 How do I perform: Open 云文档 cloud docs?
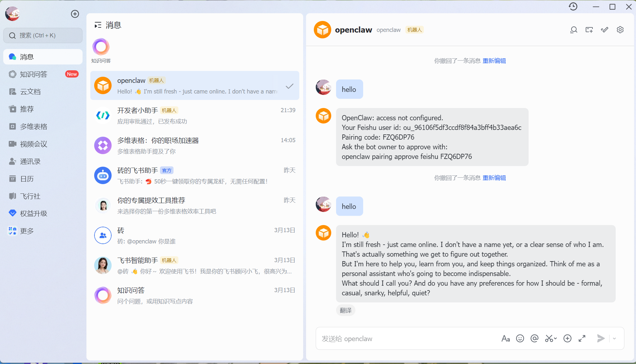click(x=43, y=92)
